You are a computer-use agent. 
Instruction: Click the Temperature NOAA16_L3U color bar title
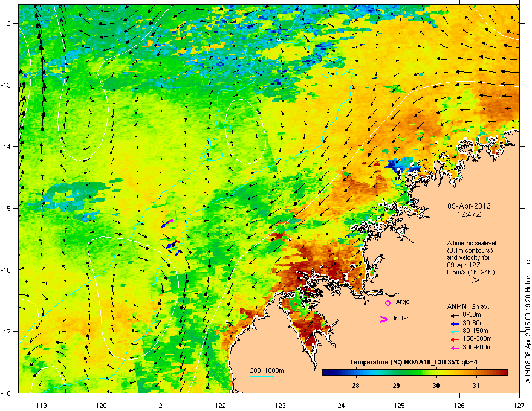coord(414,362)
